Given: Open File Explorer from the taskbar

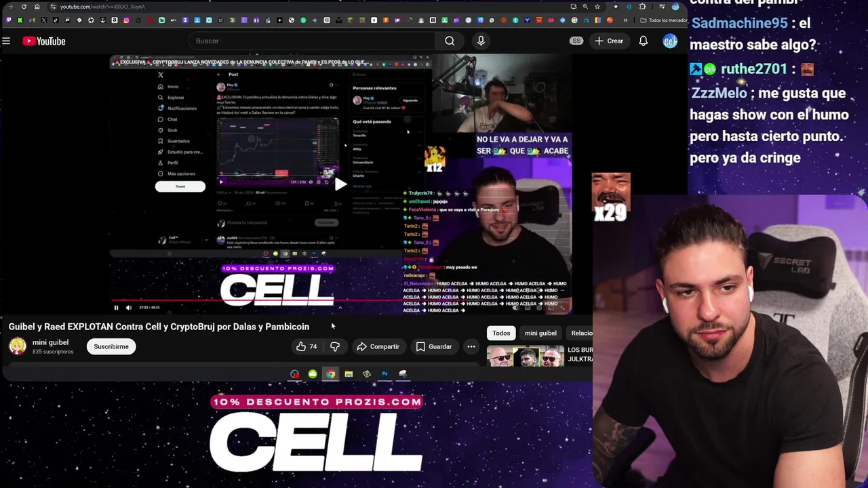Looking at the screenshot, I should [349, 373].
